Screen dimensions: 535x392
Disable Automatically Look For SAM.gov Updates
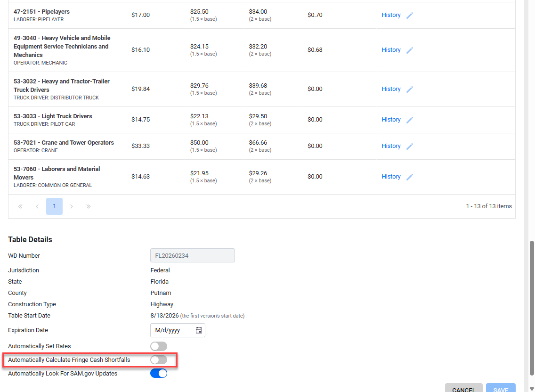159,374
